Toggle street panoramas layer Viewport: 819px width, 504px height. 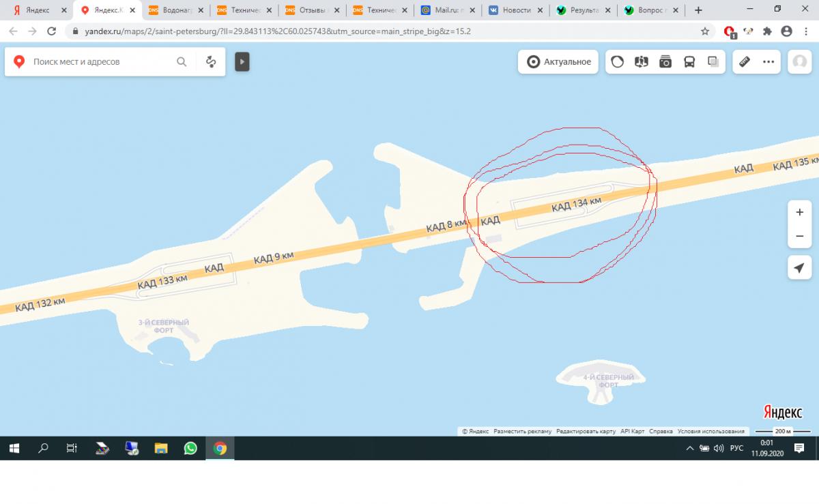[x=641, y=62]
